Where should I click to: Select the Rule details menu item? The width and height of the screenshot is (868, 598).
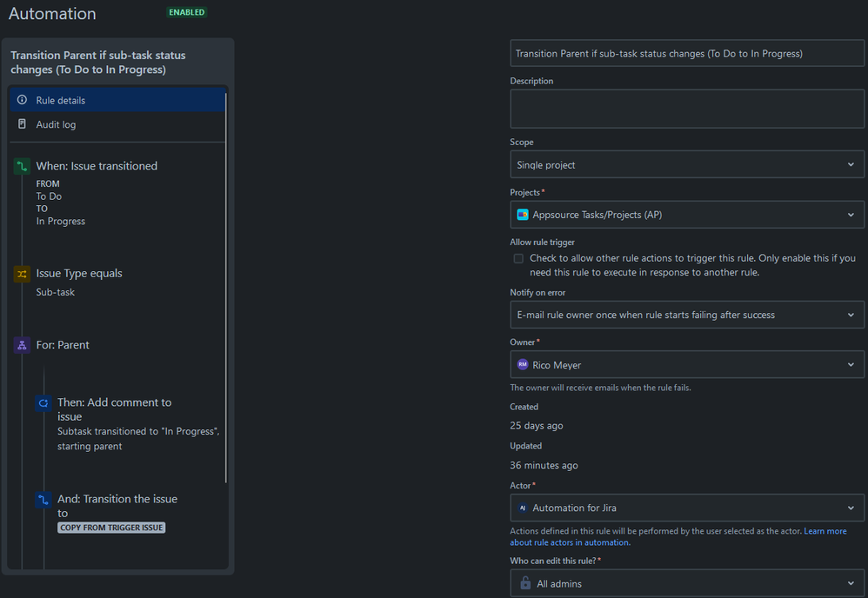[x=117, y=100]
